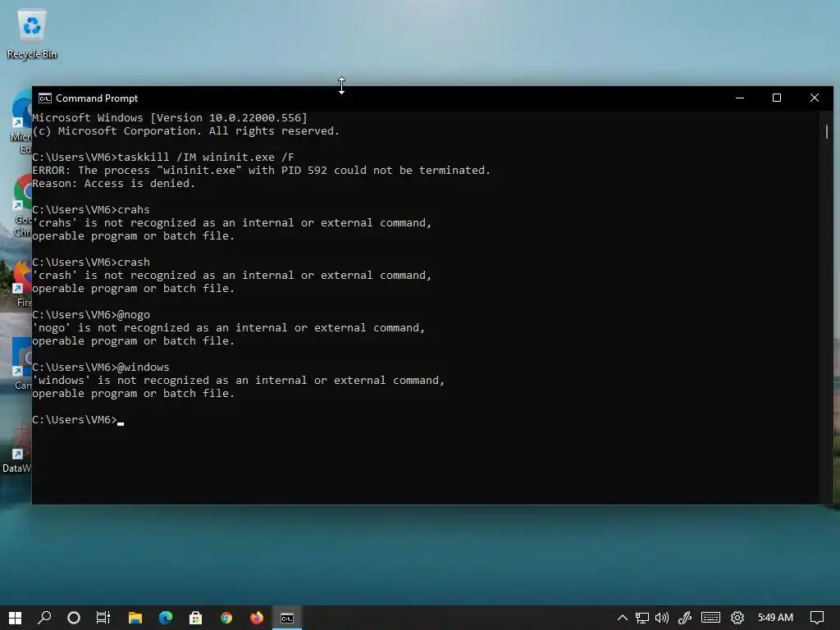The image size is (840, 630).
Task: Launch File Explorer from the taskbar
Action: point(135,618)
